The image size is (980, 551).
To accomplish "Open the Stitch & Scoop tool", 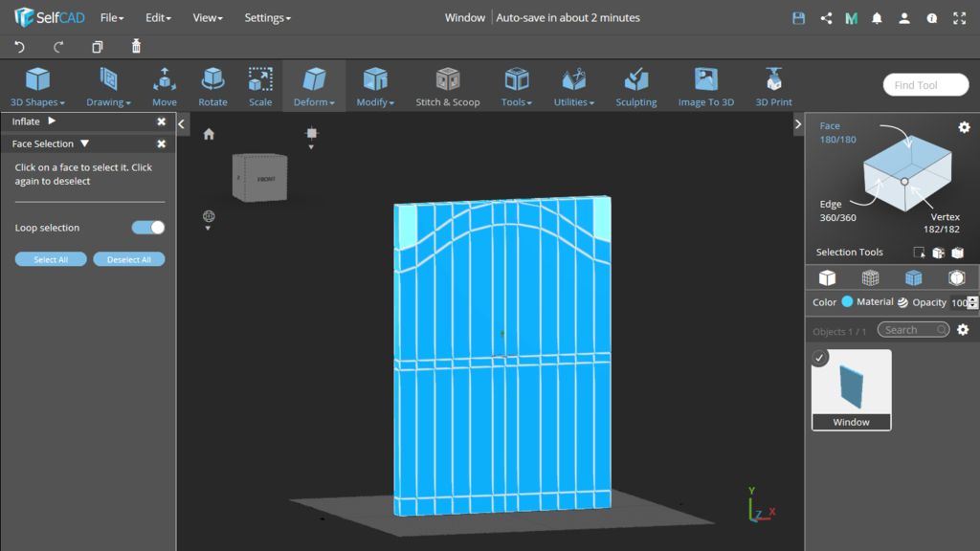I will point(447,86).
